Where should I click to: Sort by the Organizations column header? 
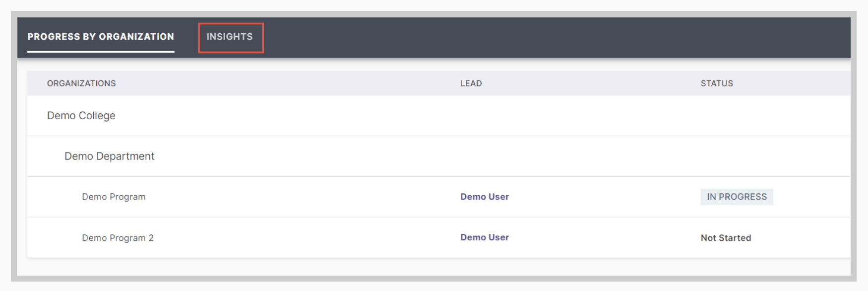[81, 83]
